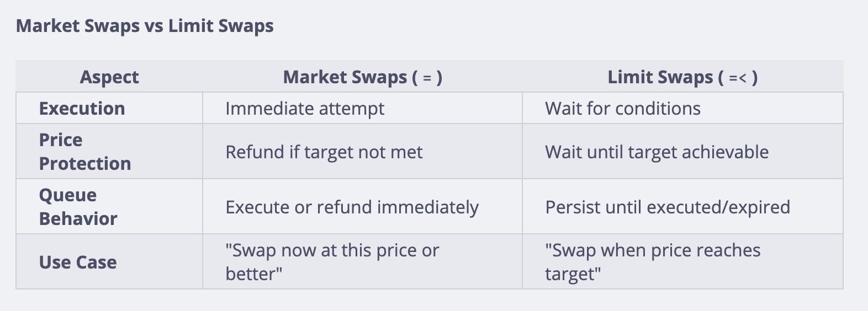The width and height of the screenshot is (868, 311).
Task: Select the 'Wait until target achievable' cell
Action: coord(657,152)
